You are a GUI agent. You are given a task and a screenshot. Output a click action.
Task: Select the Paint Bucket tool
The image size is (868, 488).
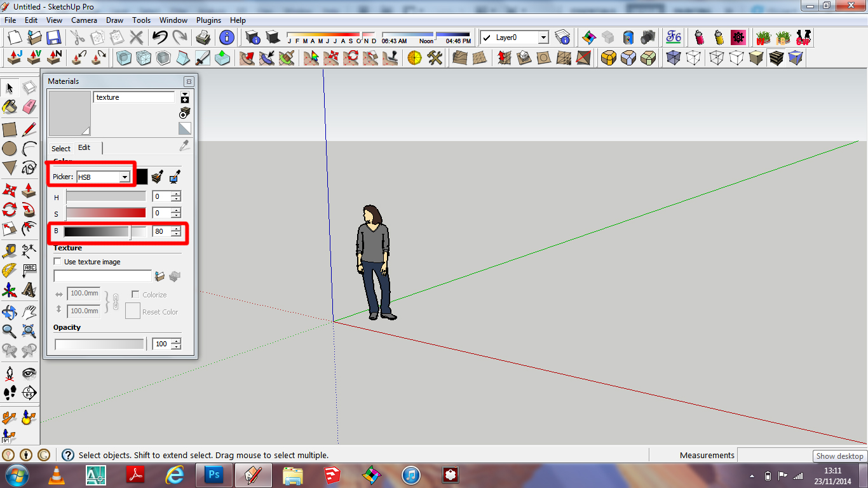coord(10,106)
